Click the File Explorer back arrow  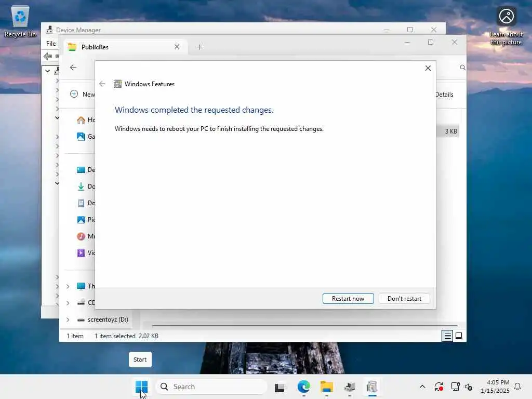pos(73,67)
